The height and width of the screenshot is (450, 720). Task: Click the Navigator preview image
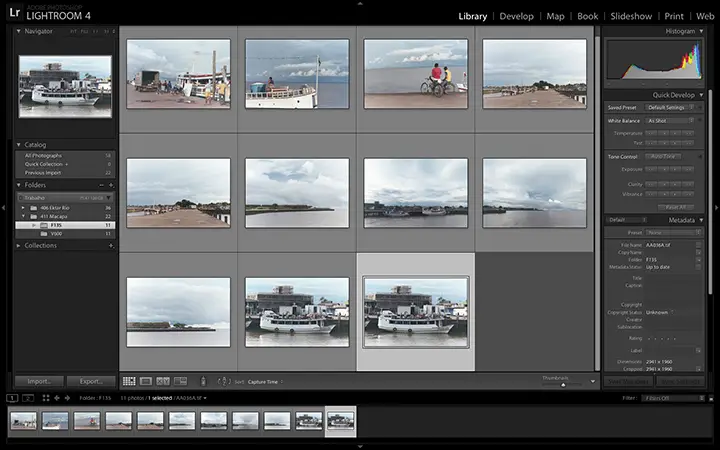(65, 87)
